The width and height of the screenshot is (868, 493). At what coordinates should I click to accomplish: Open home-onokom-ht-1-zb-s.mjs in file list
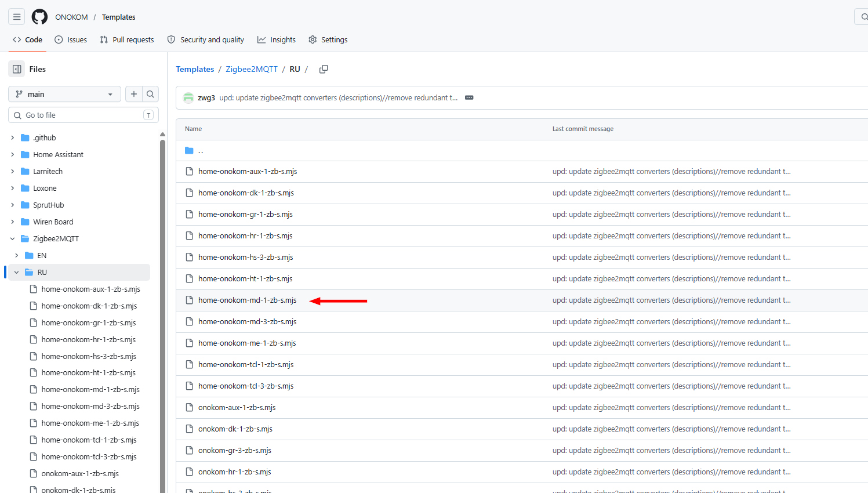pyautogui.click(x=245, y=279)
